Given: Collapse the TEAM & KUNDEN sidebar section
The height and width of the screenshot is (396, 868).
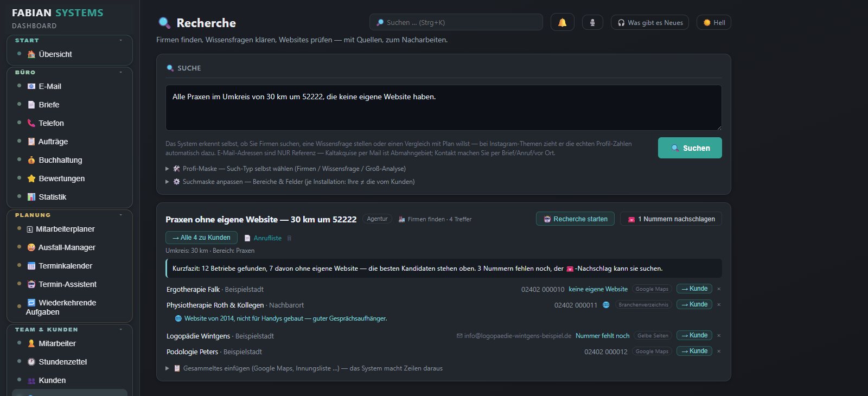Looking at the screenshot, I should click(120, 329).
